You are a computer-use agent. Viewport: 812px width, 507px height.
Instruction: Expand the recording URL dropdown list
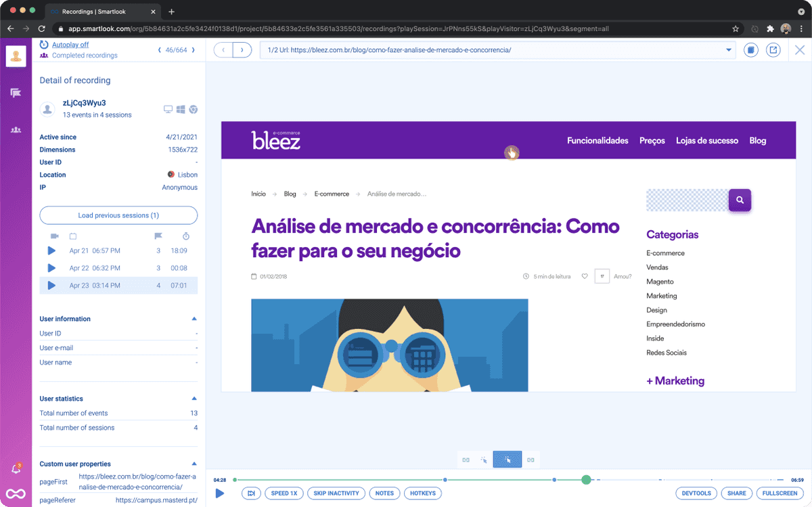[x=729, y=50]
